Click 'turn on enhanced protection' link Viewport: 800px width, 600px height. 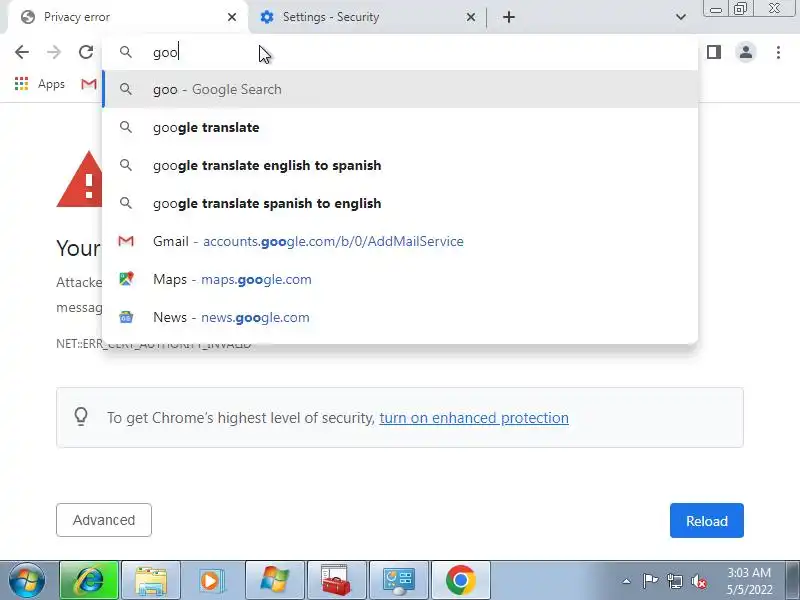474,418
